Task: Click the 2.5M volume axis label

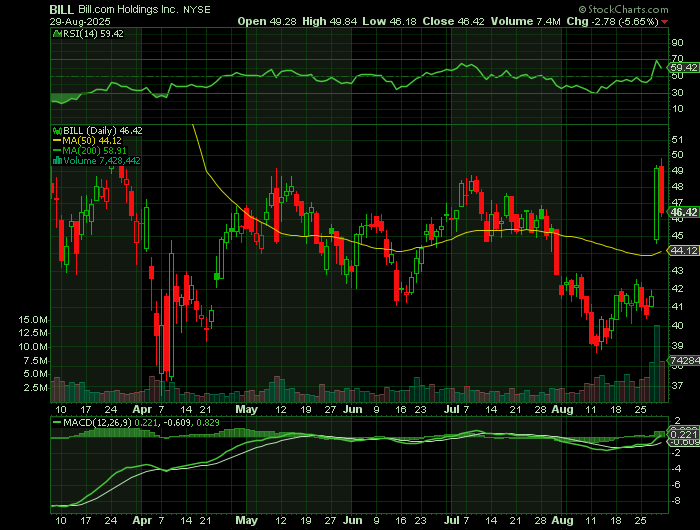Action: [36, 388]
